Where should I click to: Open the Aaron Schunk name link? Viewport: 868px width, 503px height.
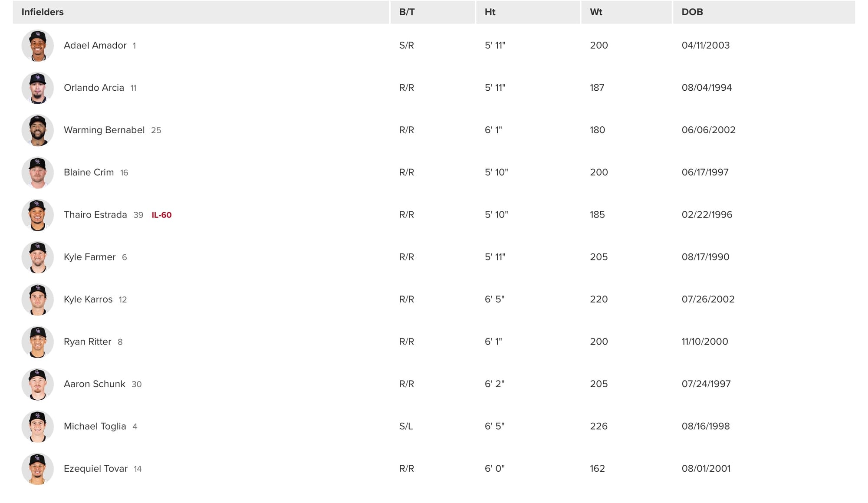coord(94,384)
